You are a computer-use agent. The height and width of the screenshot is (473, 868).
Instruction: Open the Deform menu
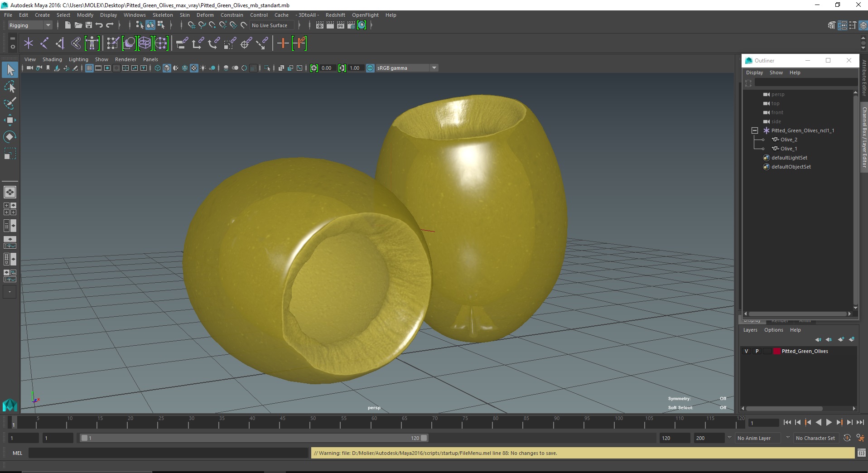[x=205, y=15]
